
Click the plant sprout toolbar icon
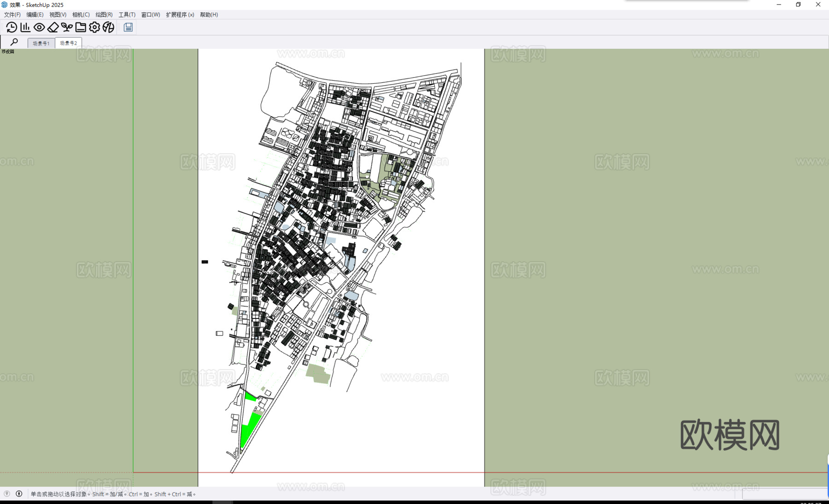pyautogui.click(x=67, y=27)
